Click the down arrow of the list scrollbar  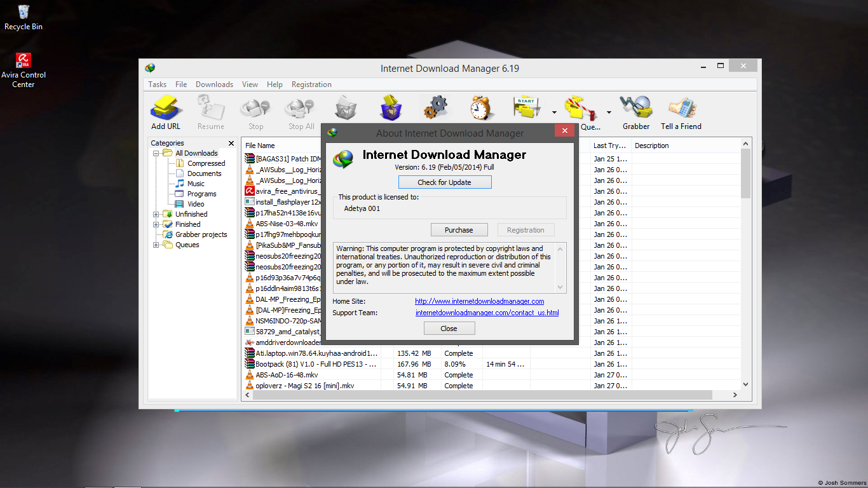pyautogui.click(x=746, y=384)
